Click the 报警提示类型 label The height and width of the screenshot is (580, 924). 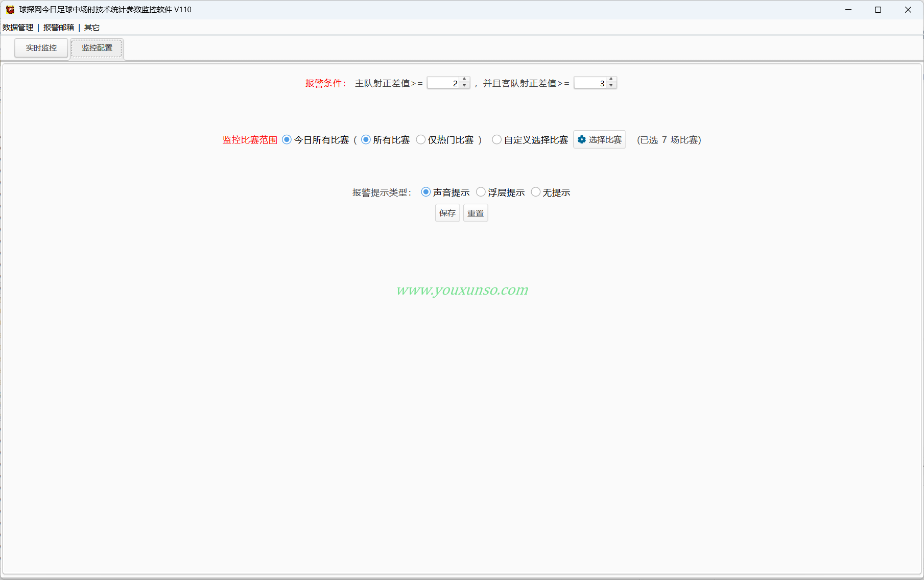click(382, 192)
